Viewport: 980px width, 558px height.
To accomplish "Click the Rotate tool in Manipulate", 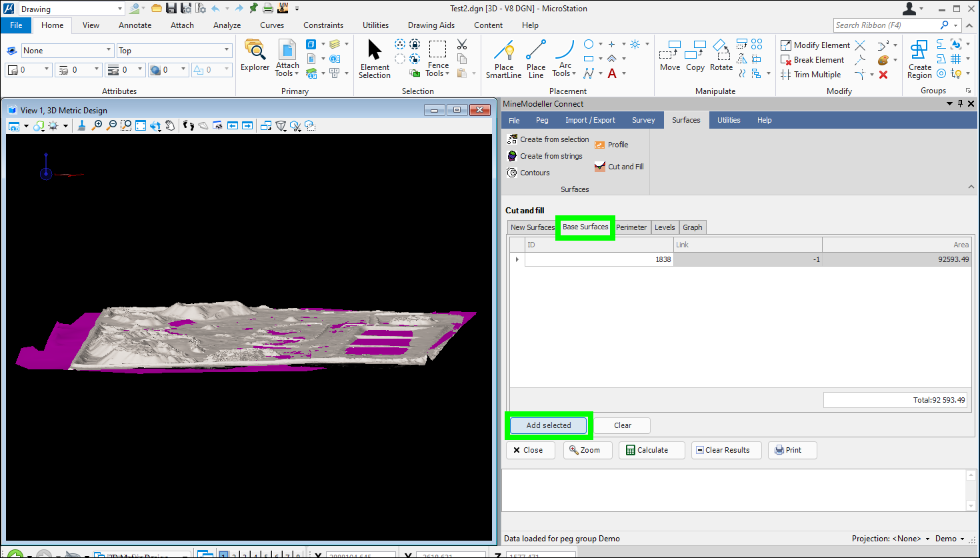I will pos(721,56).
